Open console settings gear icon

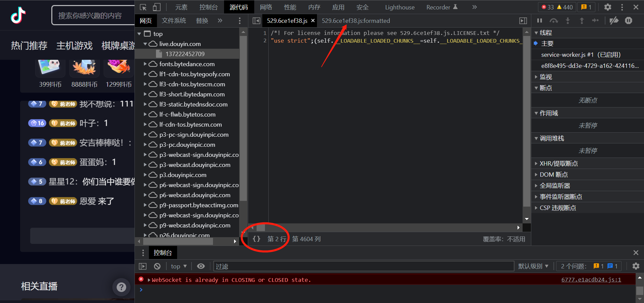tap(636, 266)
